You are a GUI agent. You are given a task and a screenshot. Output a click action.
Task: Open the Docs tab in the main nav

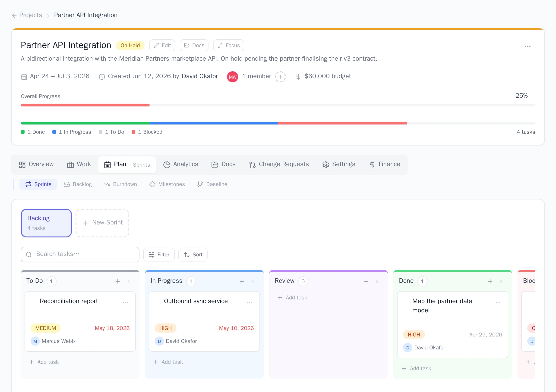click(223, 165)
